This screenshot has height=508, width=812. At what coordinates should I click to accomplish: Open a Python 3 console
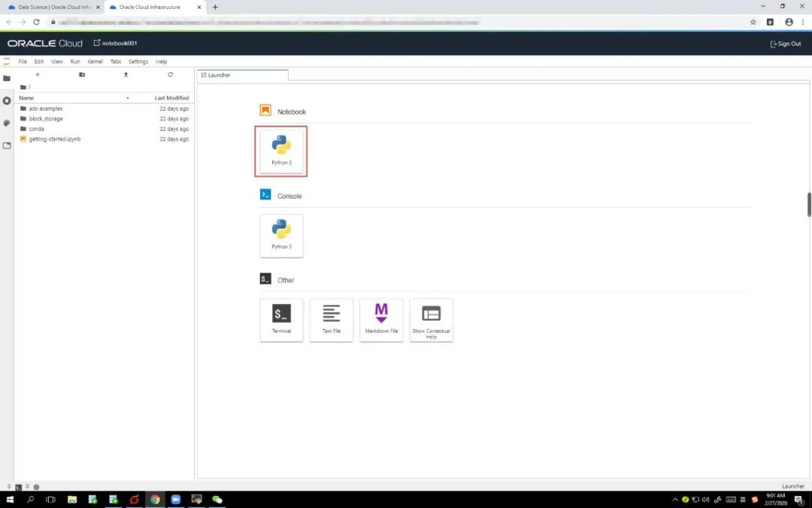pos(281,236)
